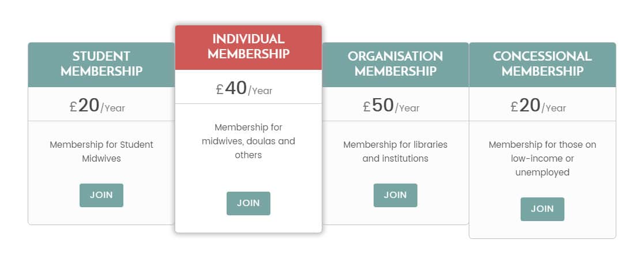Select the Student Membership header
644x269 pixels.
101,64
